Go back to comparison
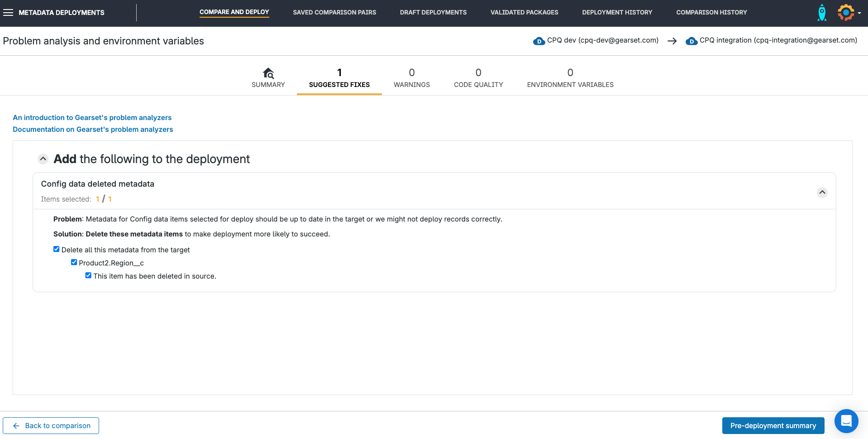 coord(51,426)
